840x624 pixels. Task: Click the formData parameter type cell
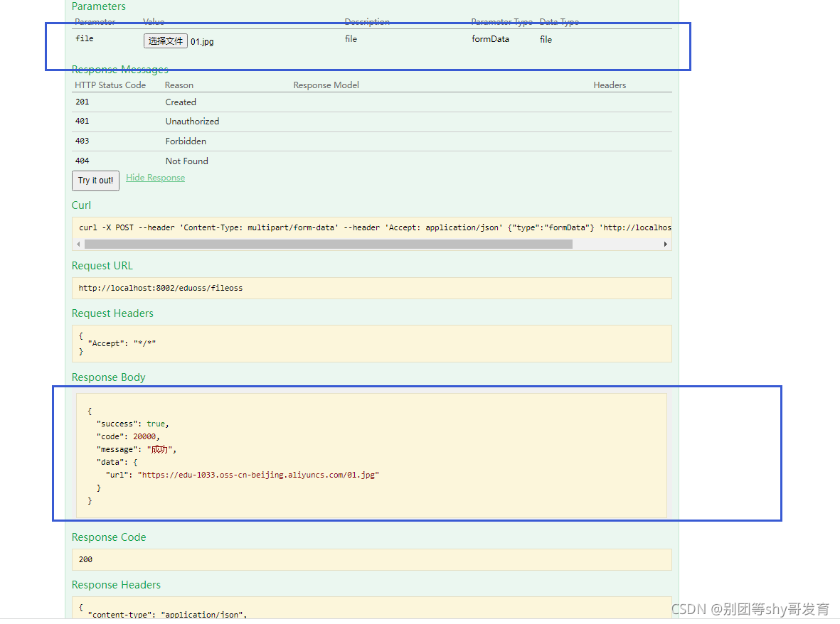tap(490, 39)
